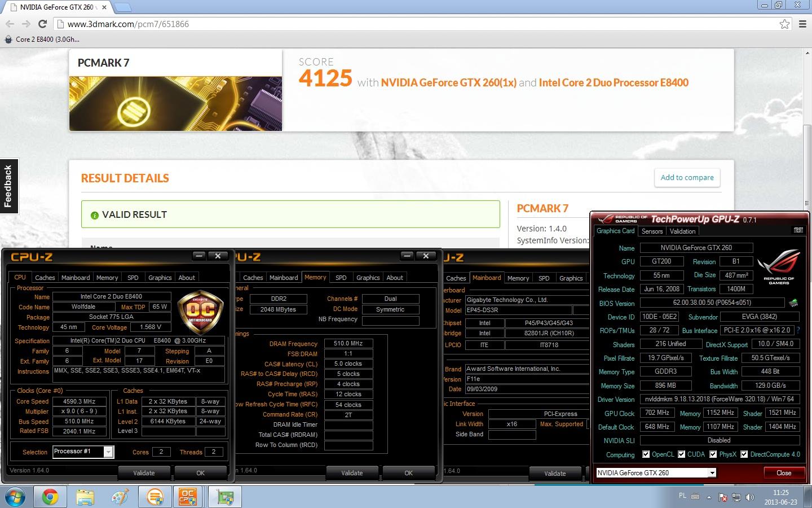Click the PL language indicator
The height and width of the screenshot is (508, 812).
coord(682,496)
